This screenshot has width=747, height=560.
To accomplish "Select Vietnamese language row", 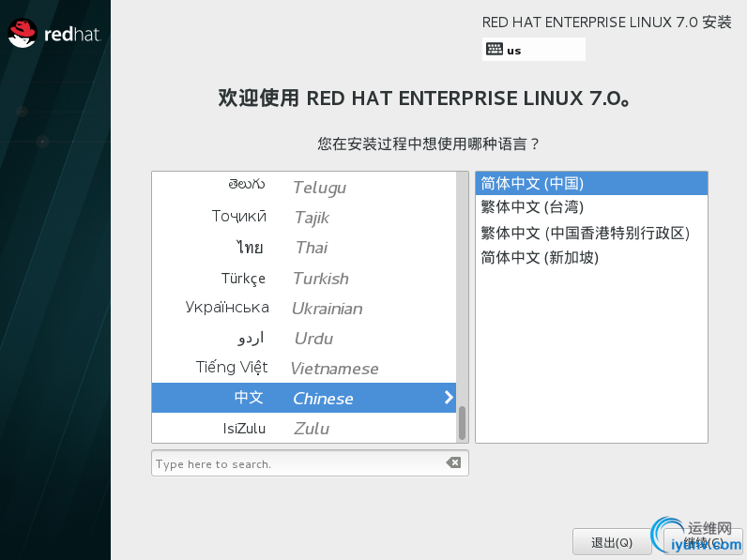I will (x=304, y=368).
